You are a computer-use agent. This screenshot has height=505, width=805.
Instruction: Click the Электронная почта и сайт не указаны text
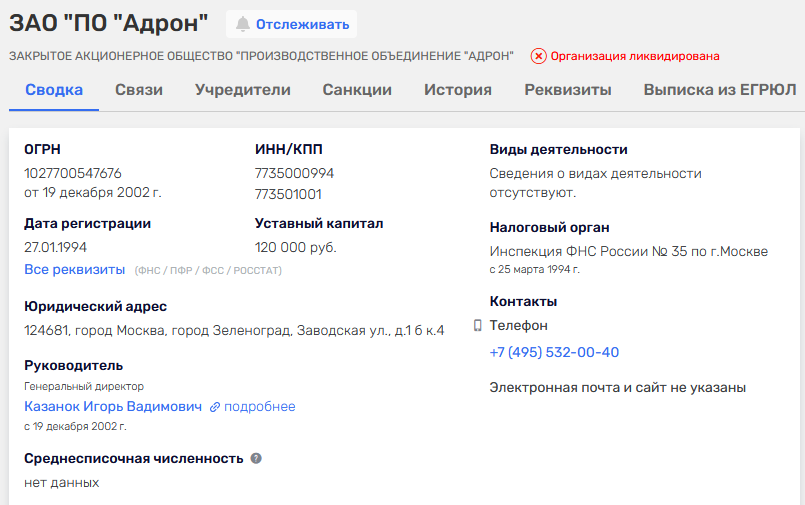618,387
